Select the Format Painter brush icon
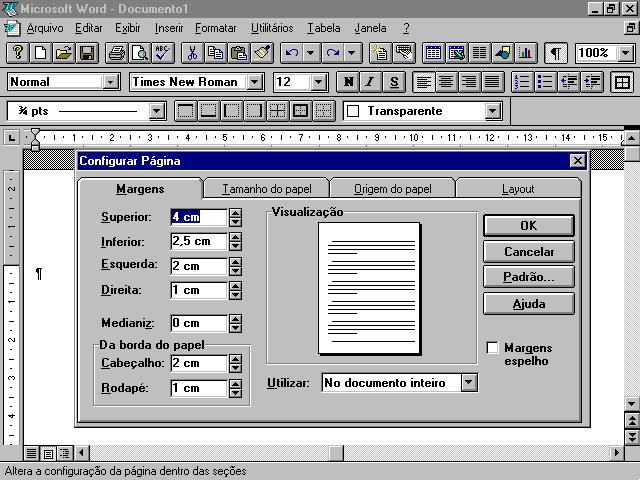Screen dimensions: 640x480 [261, 53]
